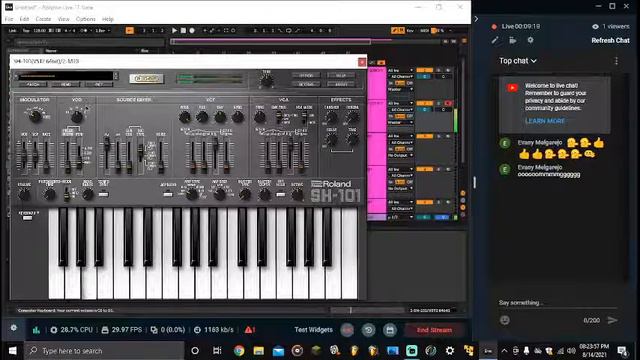
Task: Arm the Arrangement Record button
Action: pyautogui.click(x=192, y=30)
